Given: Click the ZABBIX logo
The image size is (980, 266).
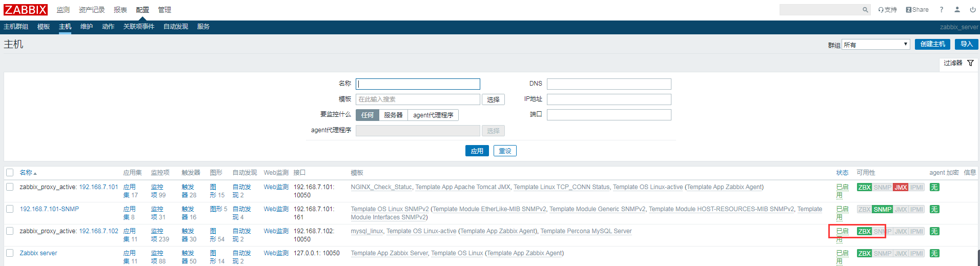Looking at the screenshot, I should coord(26,10).
